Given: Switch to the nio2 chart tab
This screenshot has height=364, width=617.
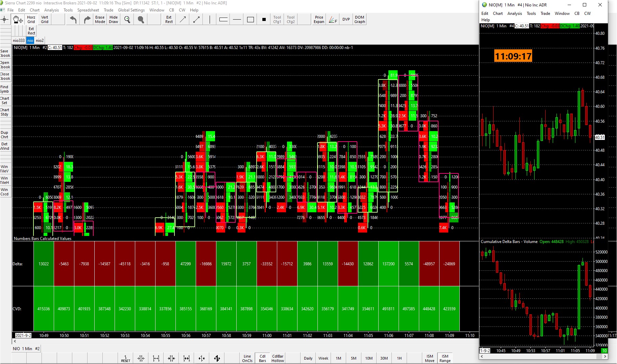Looking at the screenshot, I should coord(40,41).
